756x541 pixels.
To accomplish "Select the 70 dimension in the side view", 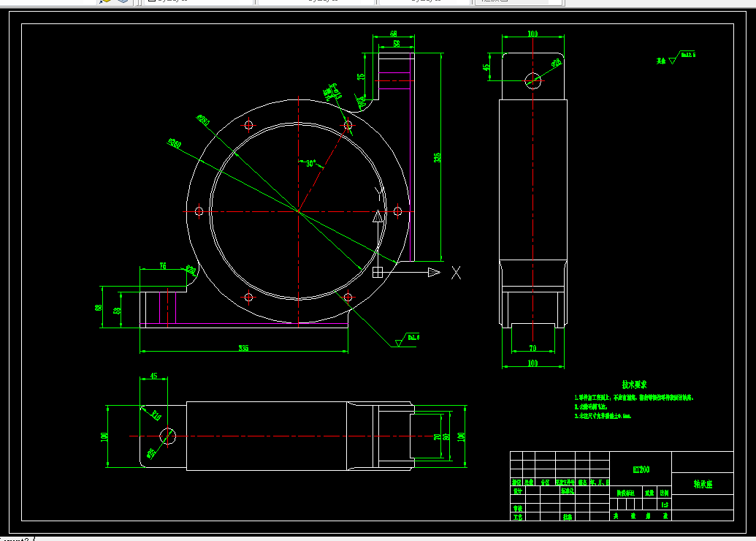I will [x=532, y=348].
